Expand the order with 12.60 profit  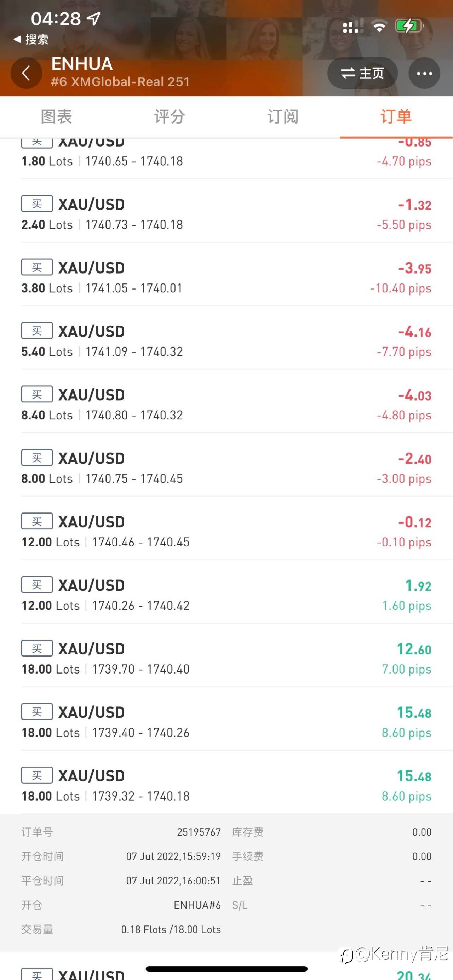pyautogui.click(x=227, y=658)
